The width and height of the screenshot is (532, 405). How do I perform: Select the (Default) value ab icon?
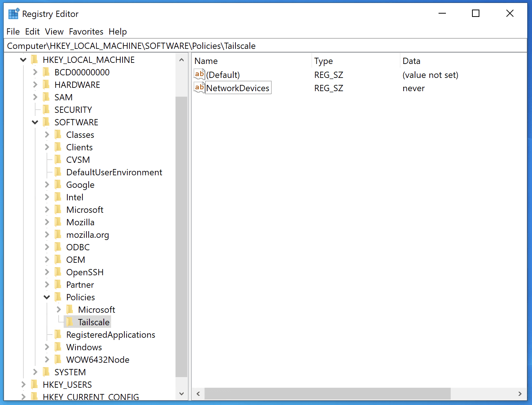click(199, 74)
